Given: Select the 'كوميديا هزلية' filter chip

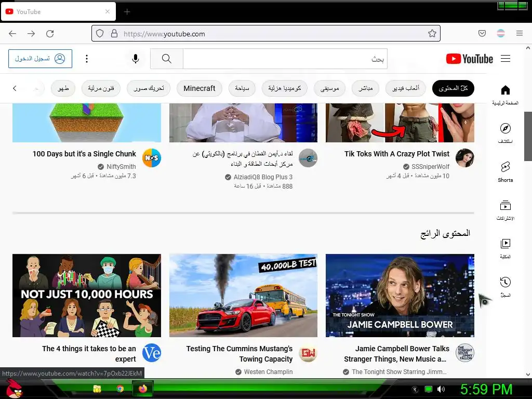Looking at the screenshot, I should click(284, 88).
